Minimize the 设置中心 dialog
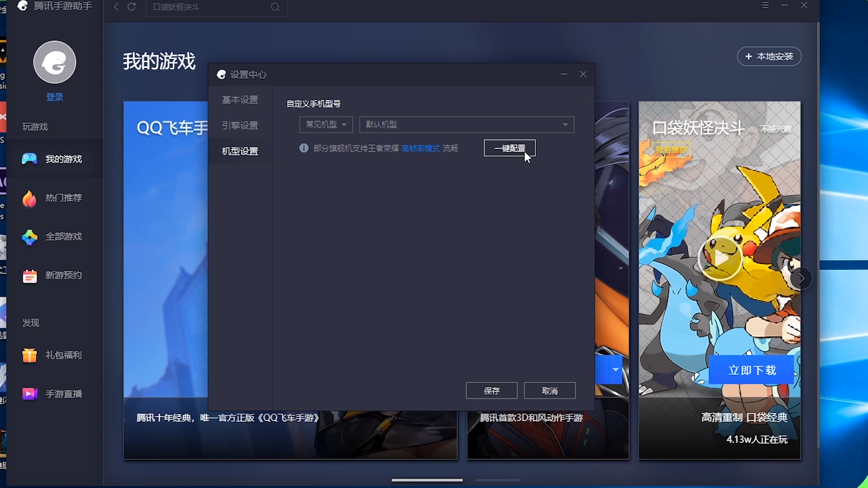 point(564,74)
